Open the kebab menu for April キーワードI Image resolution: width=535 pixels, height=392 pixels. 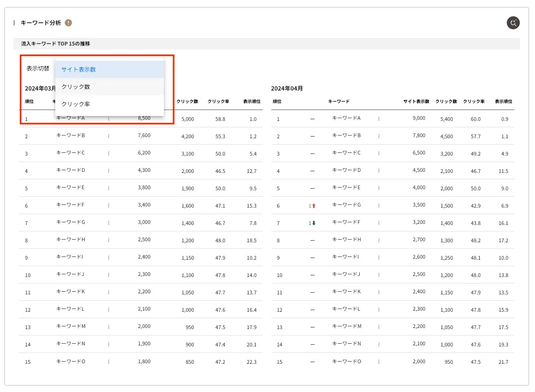pos(379,258)
